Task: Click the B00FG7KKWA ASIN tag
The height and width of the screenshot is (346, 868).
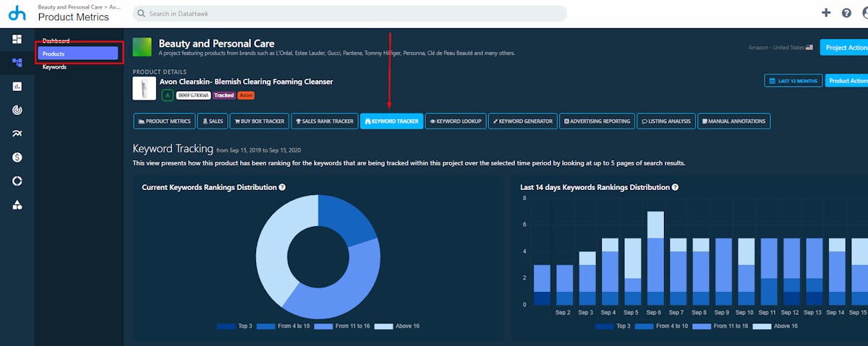Action: [x=193, y=95]
